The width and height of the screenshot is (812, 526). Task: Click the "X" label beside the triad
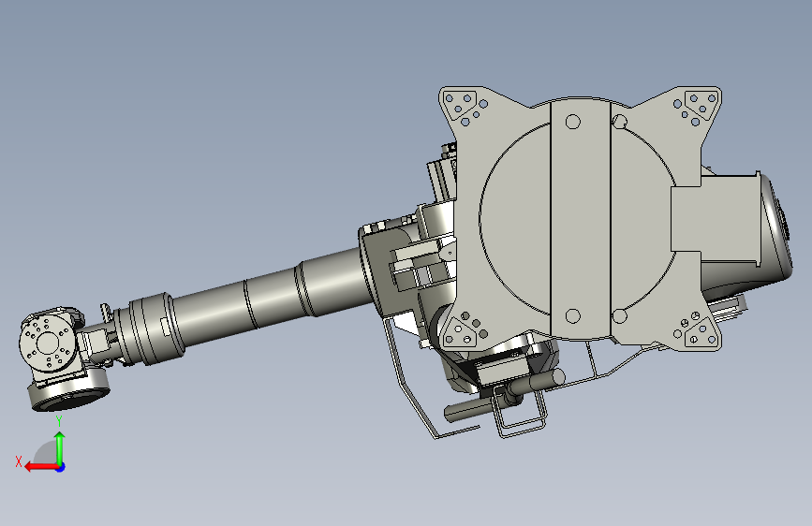pyautogui.click(x=19, y=461)
